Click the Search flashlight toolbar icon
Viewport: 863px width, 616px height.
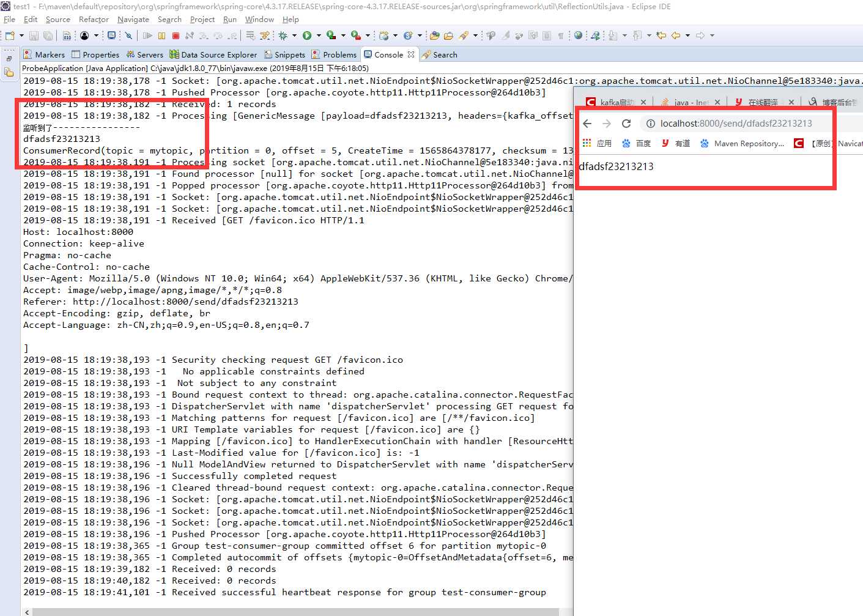pyautogui.click(x=464, y=35)
